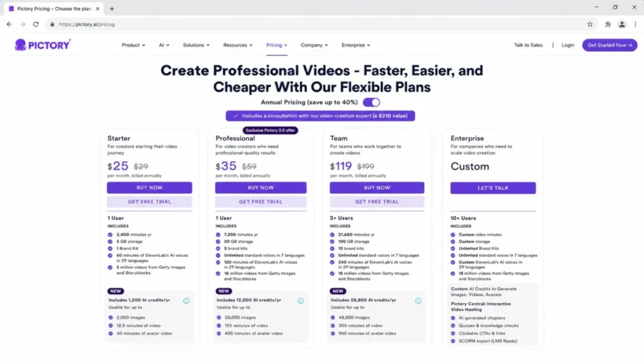Start free trial for Starter plan
The height and width of the screenshot is (362, 644).
150,202
